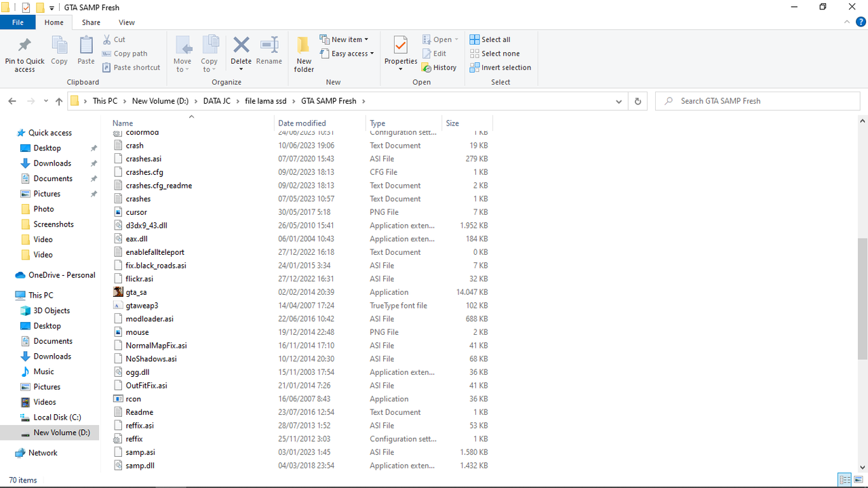Switch to the Share tab
868x488 pixels.
pos(91,22)
